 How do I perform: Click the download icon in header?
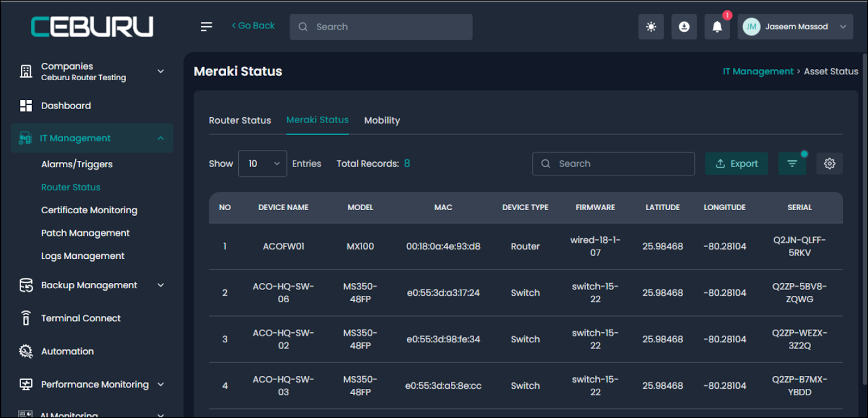tap(684, 27)
